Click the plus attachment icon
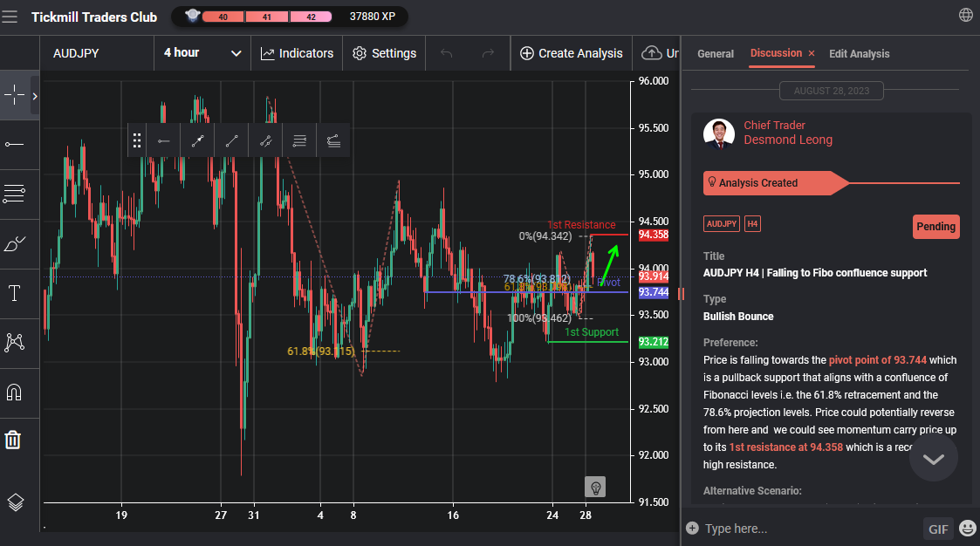Screen dimensions: 980x546 click(692, 528)
